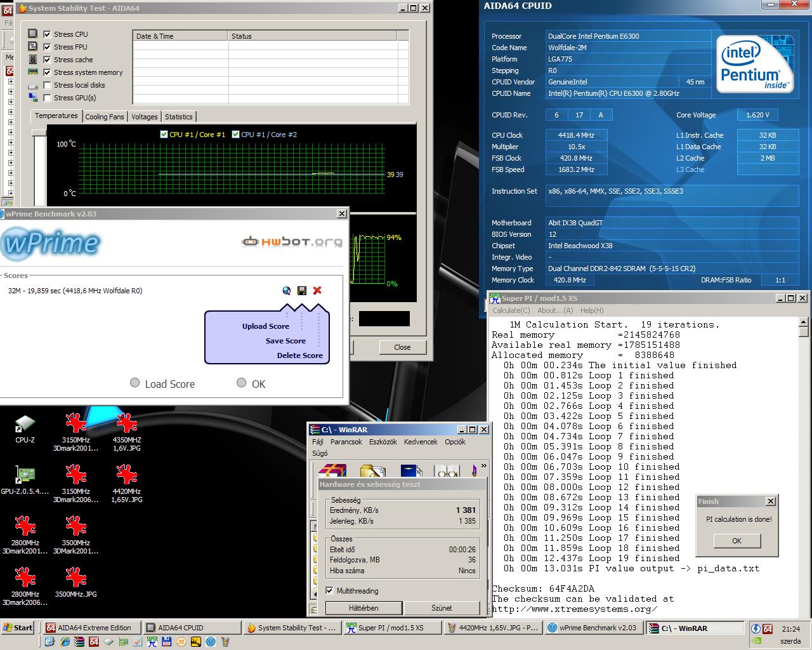Open the GPU-Z desktop shortcut

click(25, 480)
